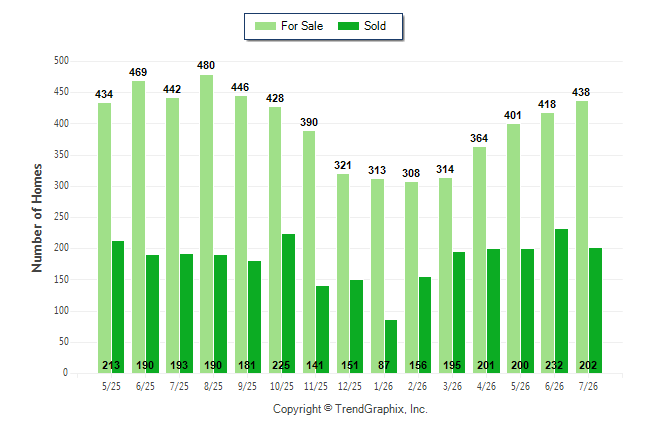Click the 11/25 For Sale bar at 390
This screenshot has height=434, width=646.
click(309, 252)
